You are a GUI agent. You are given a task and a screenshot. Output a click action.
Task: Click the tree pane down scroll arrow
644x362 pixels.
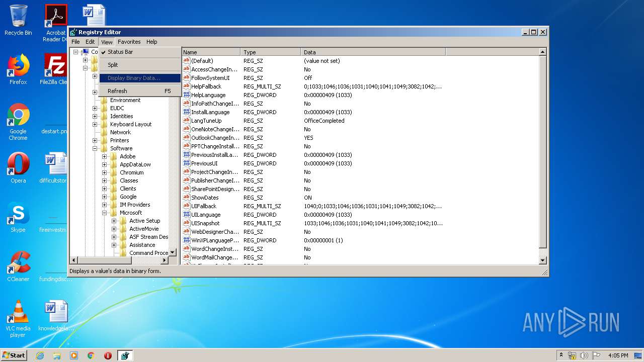pos(172,252)
